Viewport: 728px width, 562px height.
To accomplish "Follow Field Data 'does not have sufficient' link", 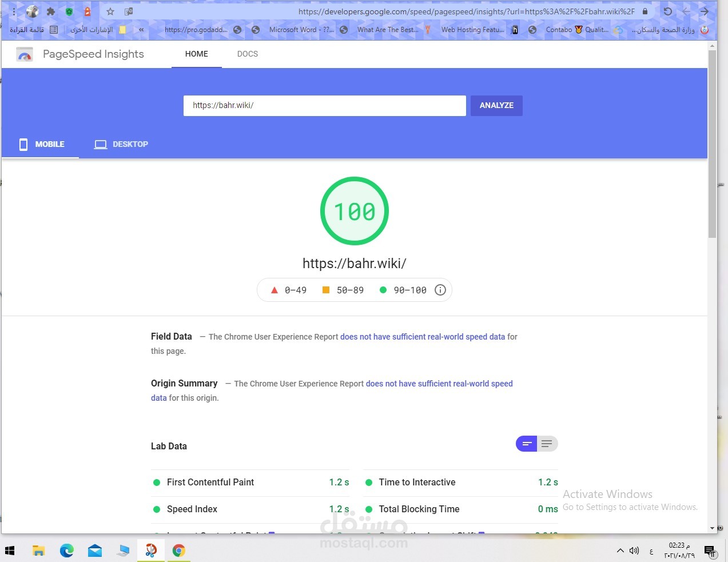I will (x=423, y=337).
